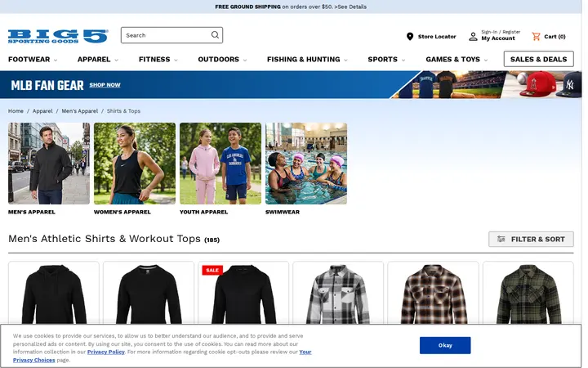The width and height of the screenshot is (588, 368).
Task: Click the SALES & DEALS button
Action: coord(538,59)
